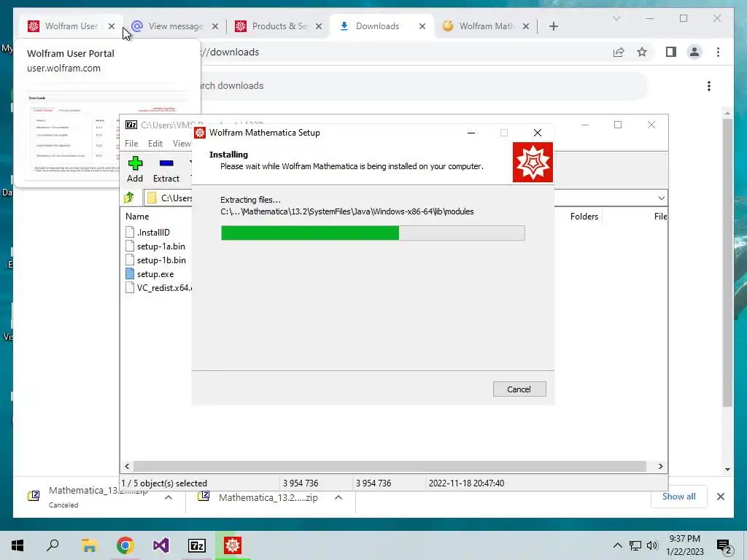This screenshot has width=747, height=560.
Task: Show hidden system tray icons
Action: 617,545
